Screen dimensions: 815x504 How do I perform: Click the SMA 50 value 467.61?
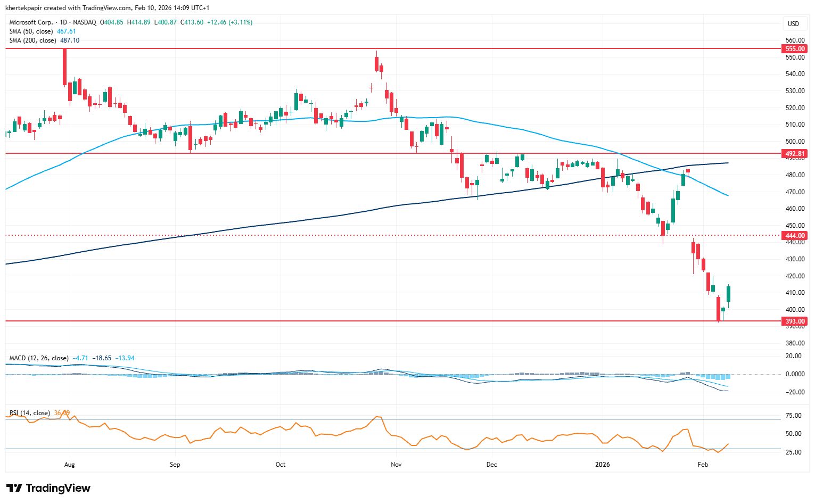(67, 31)
